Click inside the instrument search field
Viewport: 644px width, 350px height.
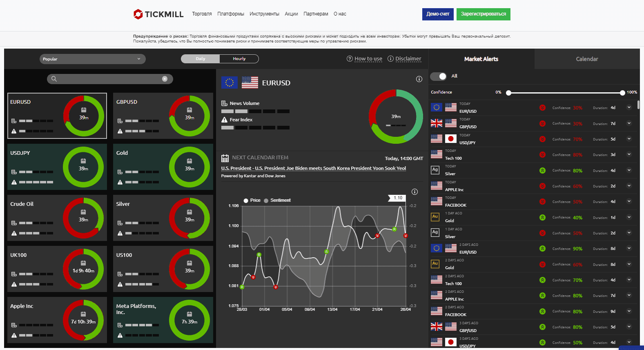tap(110, 79)
